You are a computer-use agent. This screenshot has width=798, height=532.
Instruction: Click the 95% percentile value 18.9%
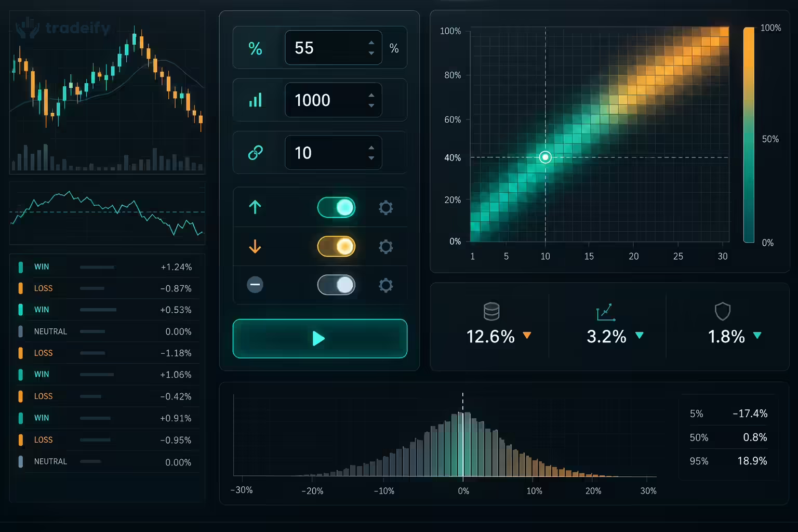[752, 461]
